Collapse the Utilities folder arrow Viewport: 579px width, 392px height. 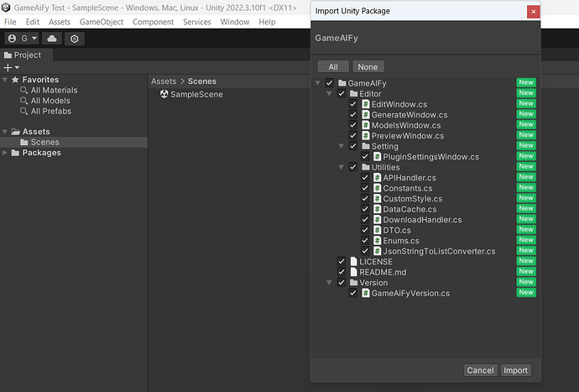tap(342, 167)
